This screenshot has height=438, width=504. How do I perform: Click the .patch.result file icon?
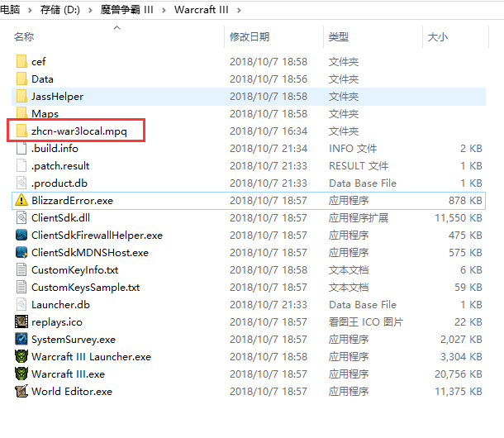(x=21, y=165)
